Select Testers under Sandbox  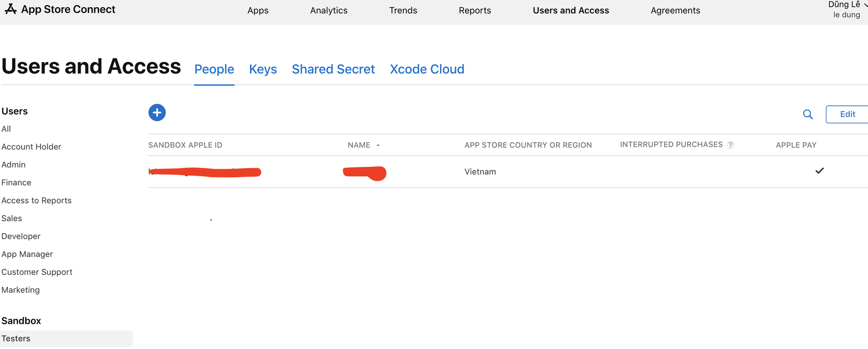(16, 338)
